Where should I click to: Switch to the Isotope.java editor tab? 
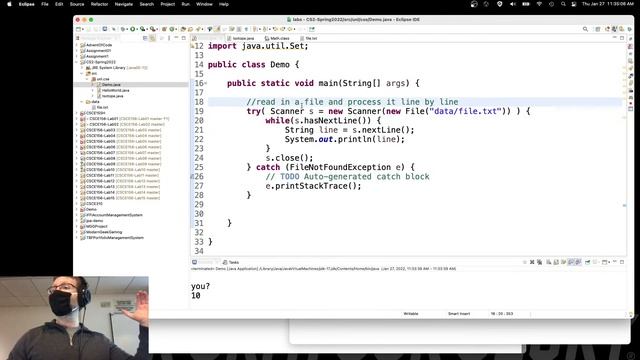pyautogui.click(x=241, y=38)
